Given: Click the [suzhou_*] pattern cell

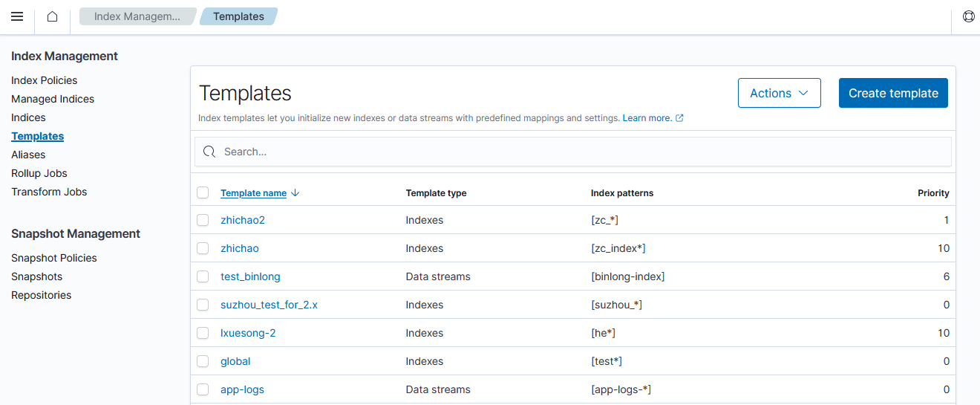Looking at the screenshot, I should (x=616, y=305).
